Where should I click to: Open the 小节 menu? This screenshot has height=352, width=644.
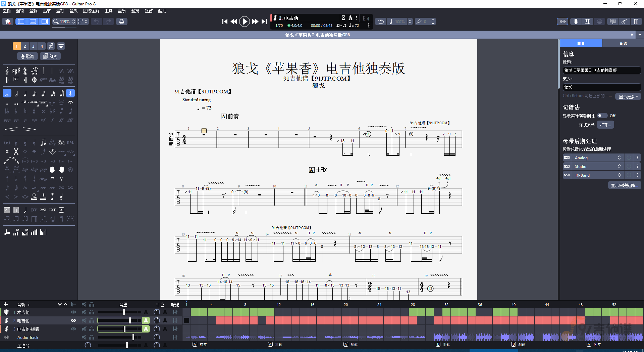pyautogui.click(x=47, y=11)
